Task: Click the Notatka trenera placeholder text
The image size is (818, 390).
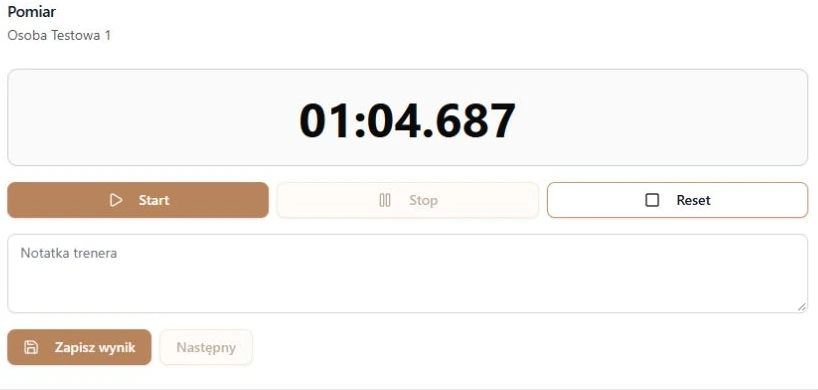Action: click(69, 253)
